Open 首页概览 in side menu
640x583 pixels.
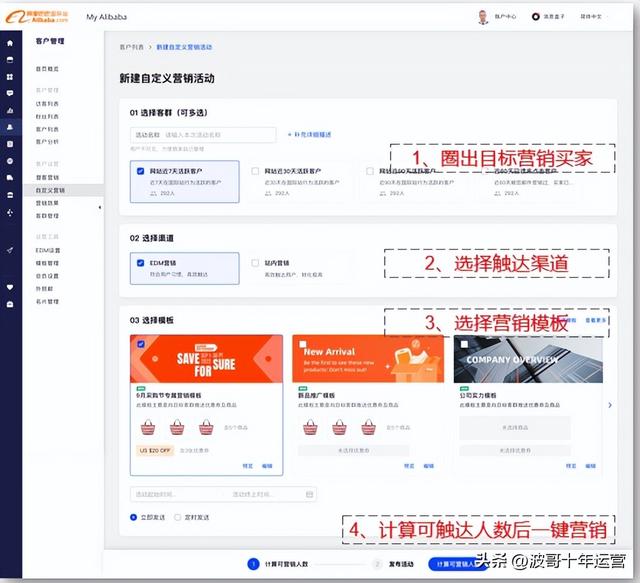(47, 69)
